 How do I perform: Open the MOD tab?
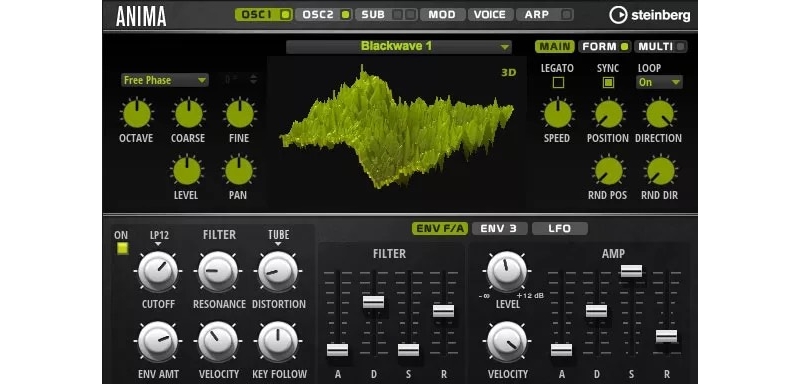point(442,15)
